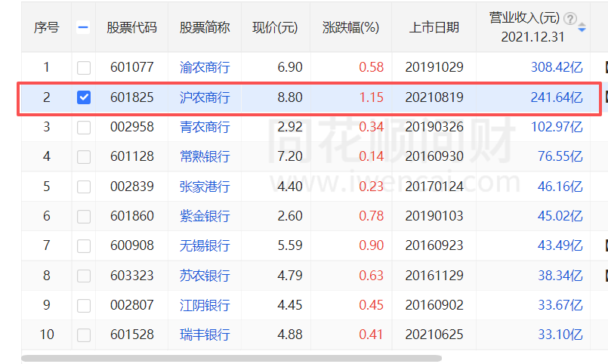Check the box for 渝农商行

(x=84, y=67)
